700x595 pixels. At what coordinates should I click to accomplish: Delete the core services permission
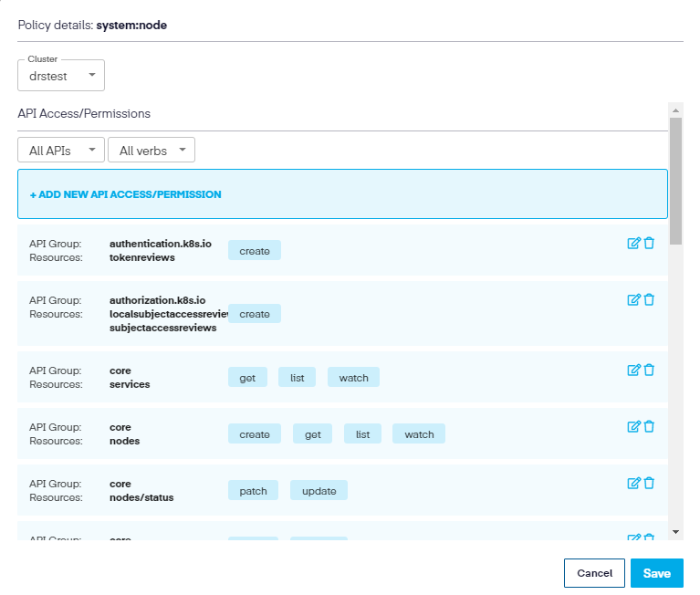point(649,370)
